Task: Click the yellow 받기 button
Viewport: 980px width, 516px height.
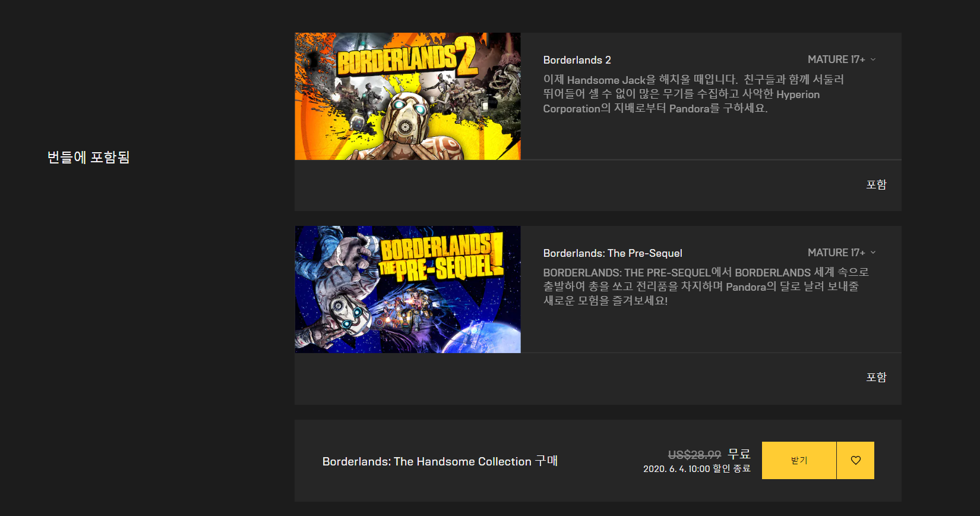Action: point(799,460)
